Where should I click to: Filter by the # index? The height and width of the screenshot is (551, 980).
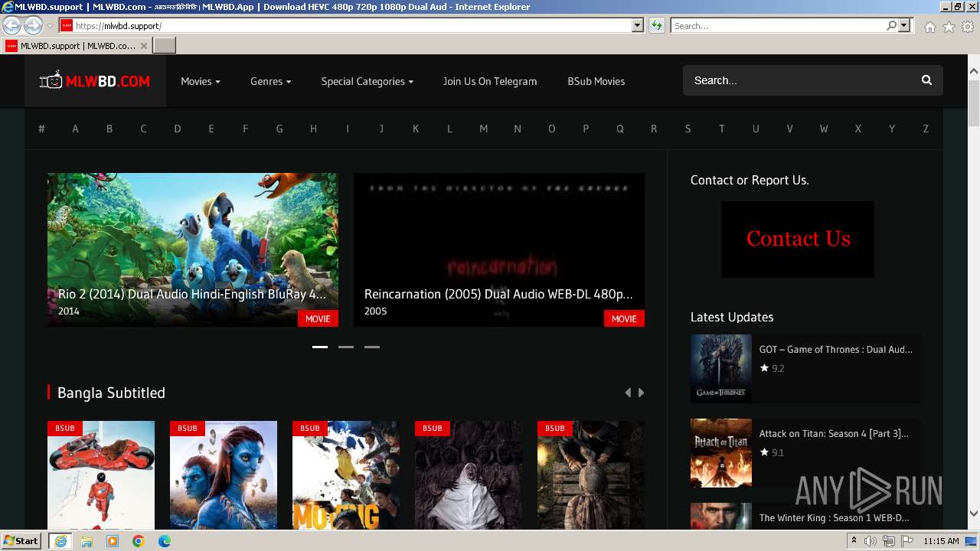pyautogui.click(x=41, y=129)
